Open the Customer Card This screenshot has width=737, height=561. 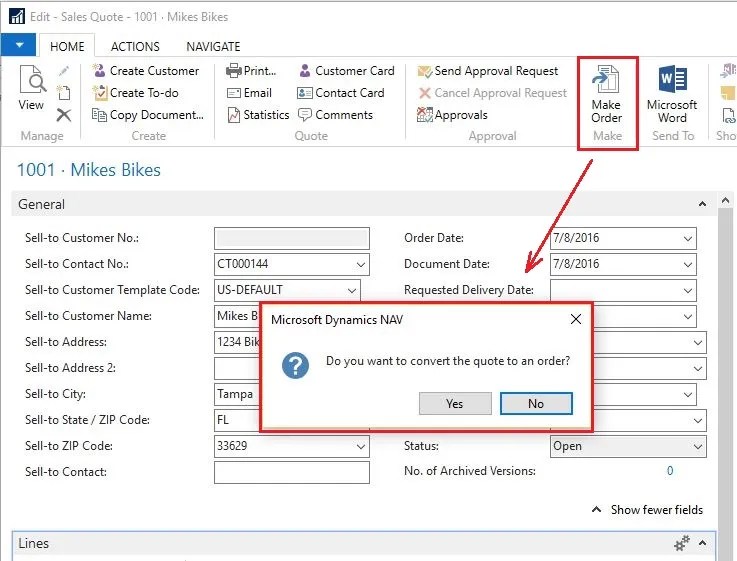346,71
